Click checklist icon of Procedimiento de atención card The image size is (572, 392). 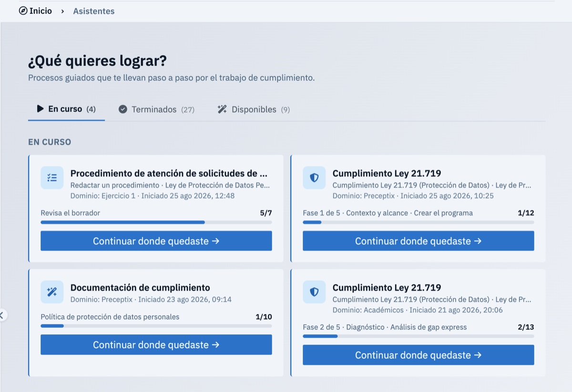click(52, 177)
